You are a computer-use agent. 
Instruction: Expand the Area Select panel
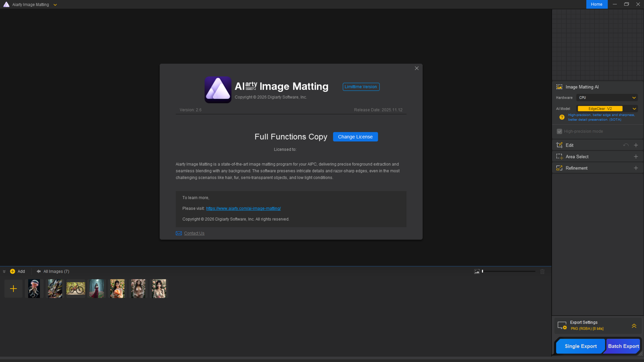tap(636, 157)
